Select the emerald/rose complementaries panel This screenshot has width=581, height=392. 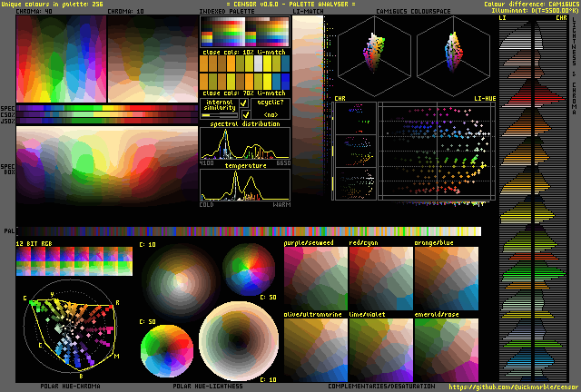tap(446, 349)
